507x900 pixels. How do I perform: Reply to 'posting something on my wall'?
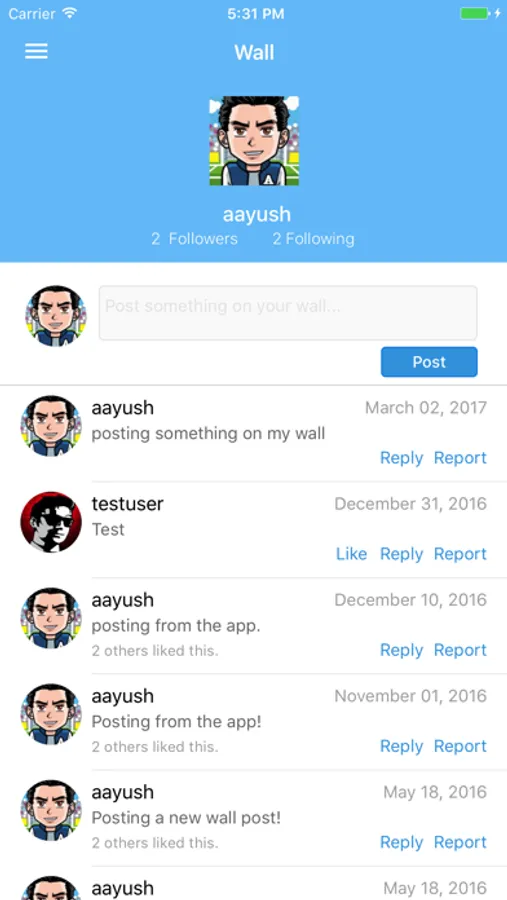[401, 458]
